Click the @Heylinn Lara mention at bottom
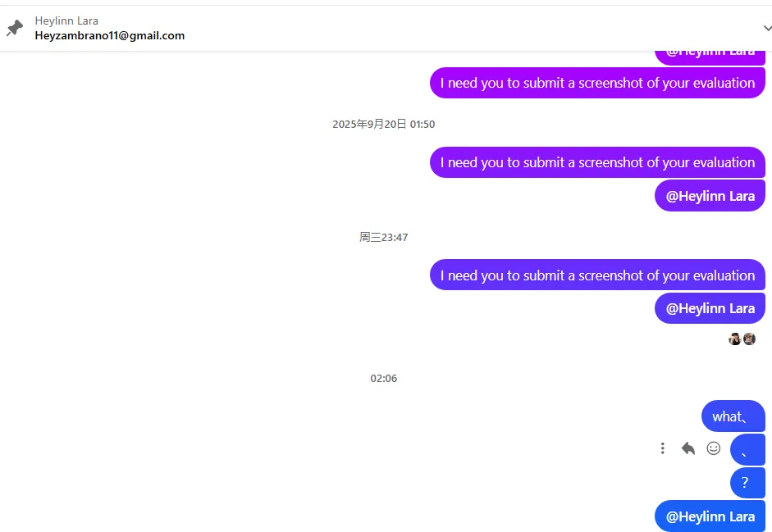 (710, 516)
